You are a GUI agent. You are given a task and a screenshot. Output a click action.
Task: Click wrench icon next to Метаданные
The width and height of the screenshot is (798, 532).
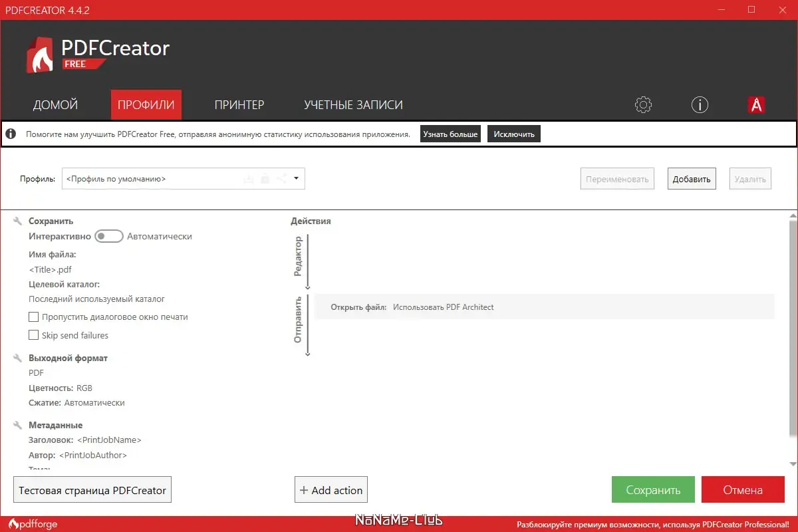18,425
